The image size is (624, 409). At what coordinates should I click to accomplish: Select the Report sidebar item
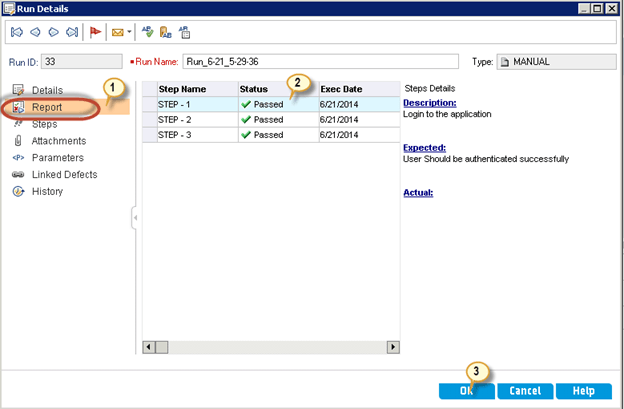pyautogui.click(x=47, y=107)
